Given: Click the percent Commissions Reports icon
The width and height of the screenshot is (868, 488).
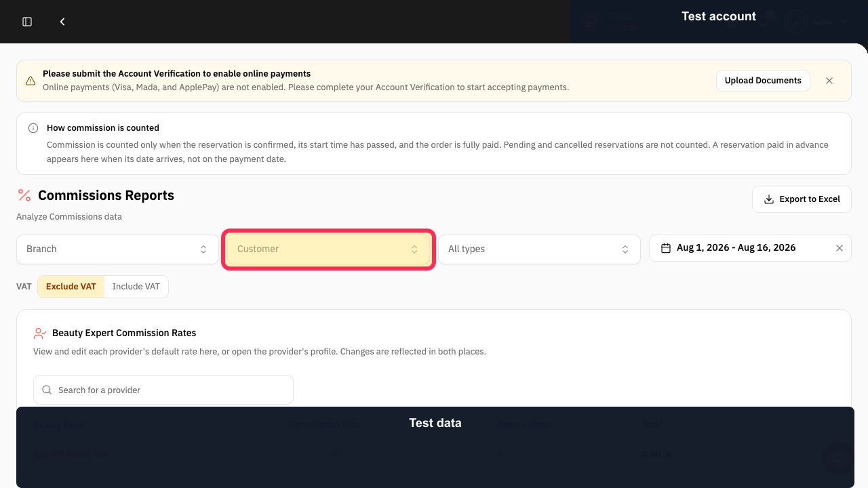Looking at the screenshot, I should (x=24, y=195).
